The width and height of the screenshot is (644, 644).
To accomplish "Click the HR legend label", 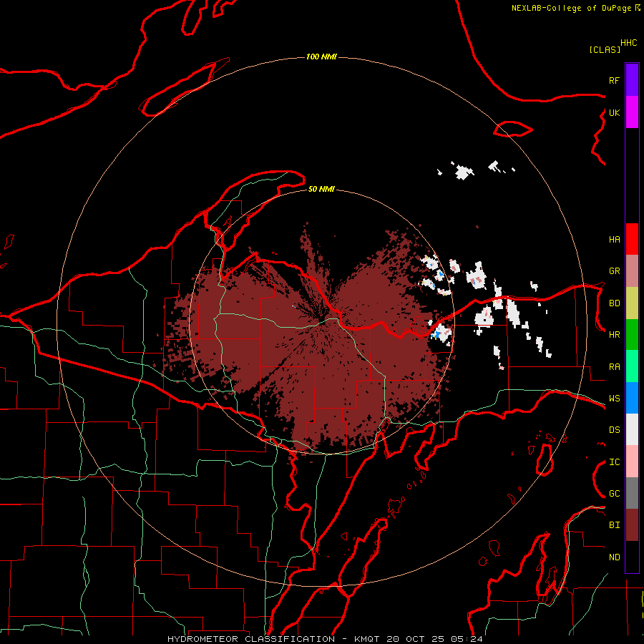I will (614, 335).
